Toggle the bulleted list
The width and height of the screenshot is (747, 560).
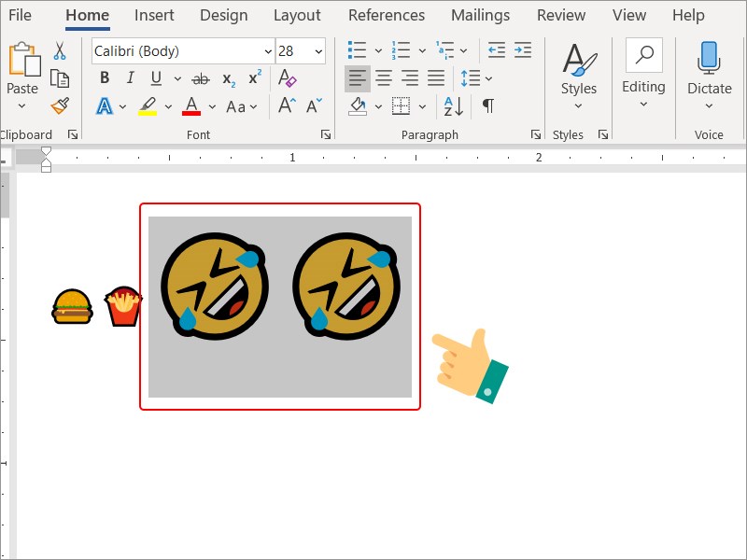(x=356, y=49)
